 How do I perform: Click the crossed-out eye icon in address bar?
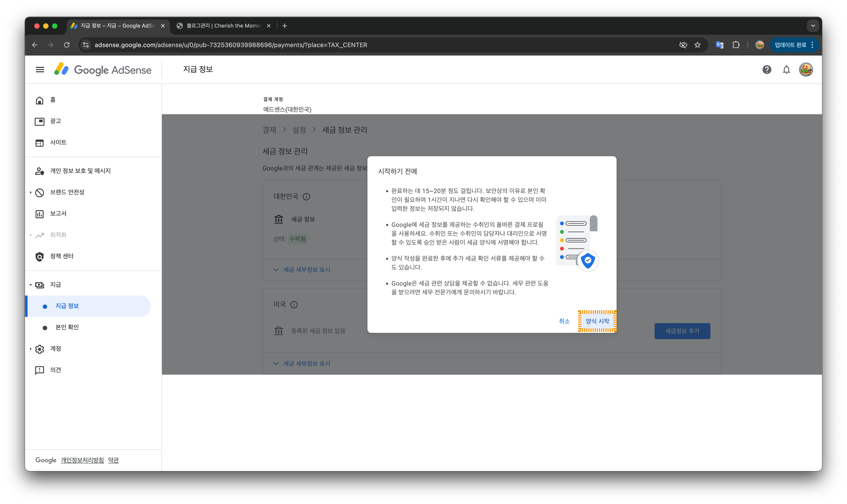click(683, 45)
